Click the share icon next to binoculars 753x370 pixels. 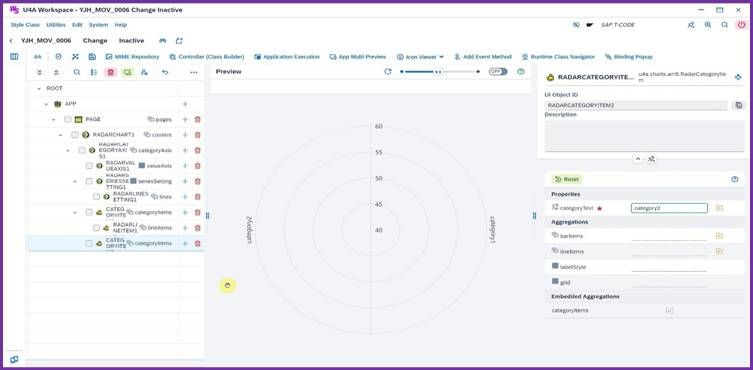tap(179, 41)
